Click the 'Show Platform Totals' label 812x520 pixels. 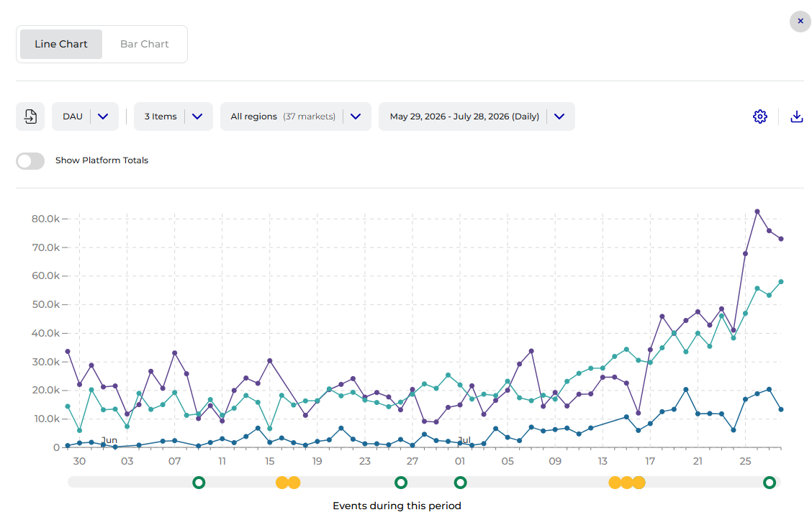click(x=102, y=160)
